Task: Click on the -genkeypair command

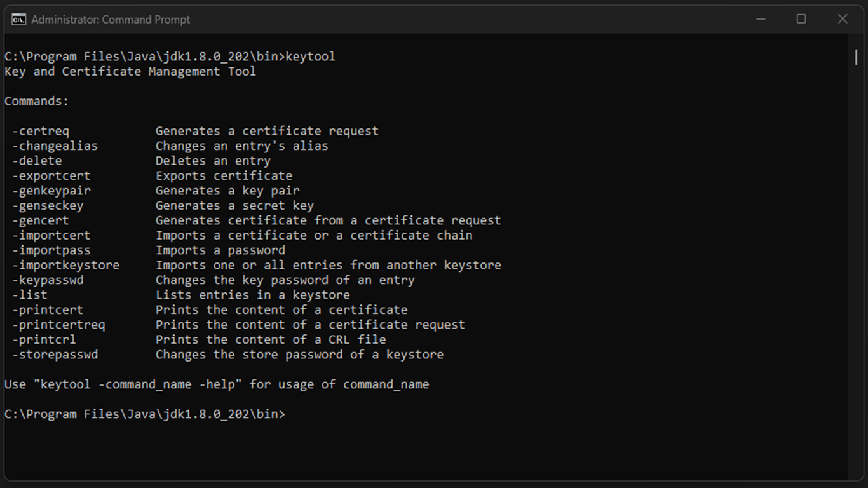Action: tap(51, 191)
